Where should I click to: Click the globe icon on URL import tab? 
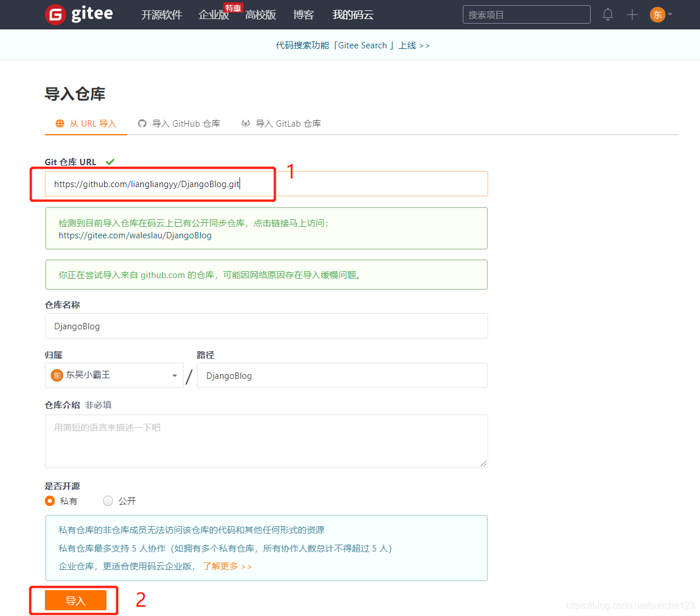60,124
